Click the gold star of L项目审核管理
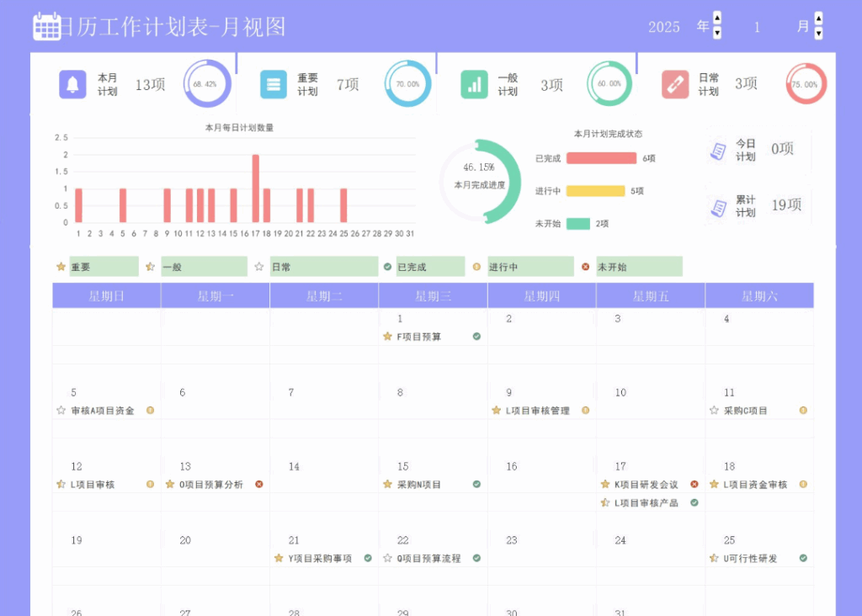The image size is (862, 616). [x=497, y=410]
